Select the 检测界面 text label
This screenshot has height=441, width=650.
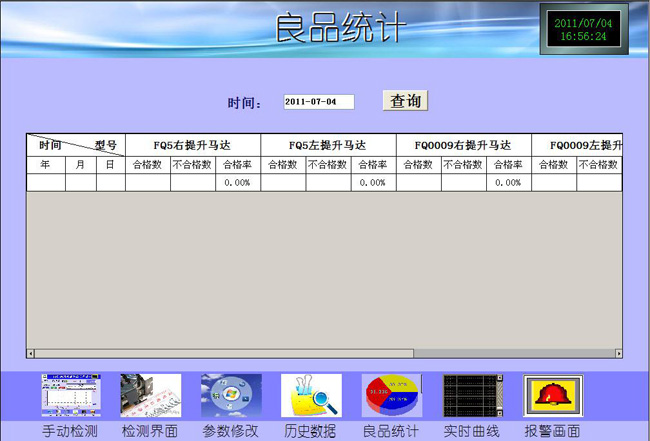pos(150,431)
